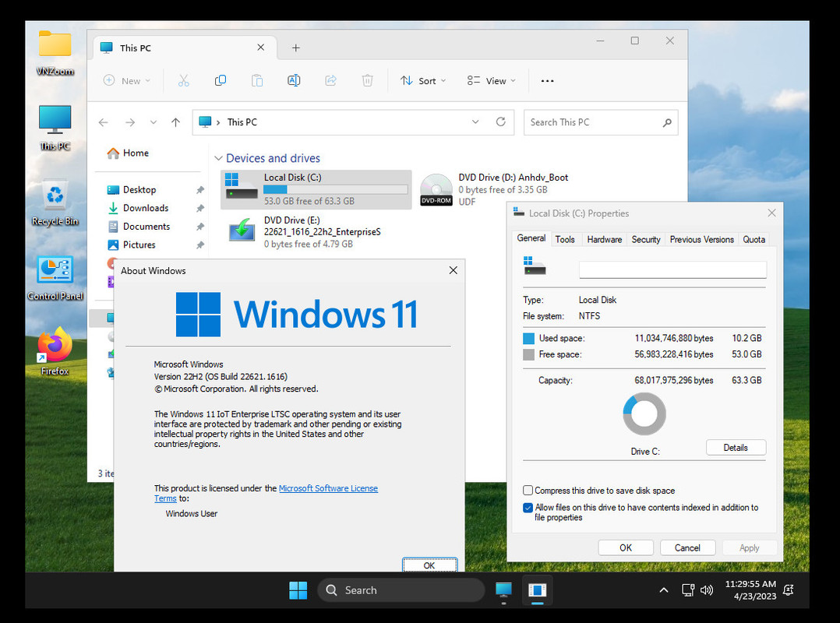
Task: Click the Search This PC box
Action: [601, 122]
